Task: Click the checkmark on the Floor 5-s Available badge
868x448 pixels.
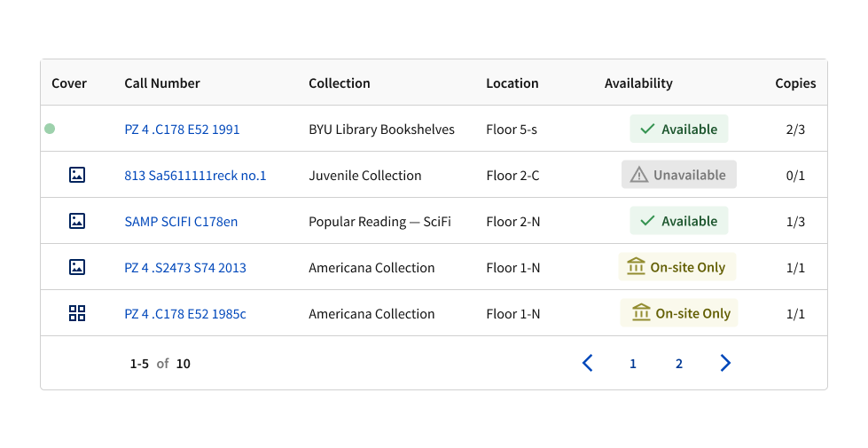Action: tap(647, 129)
